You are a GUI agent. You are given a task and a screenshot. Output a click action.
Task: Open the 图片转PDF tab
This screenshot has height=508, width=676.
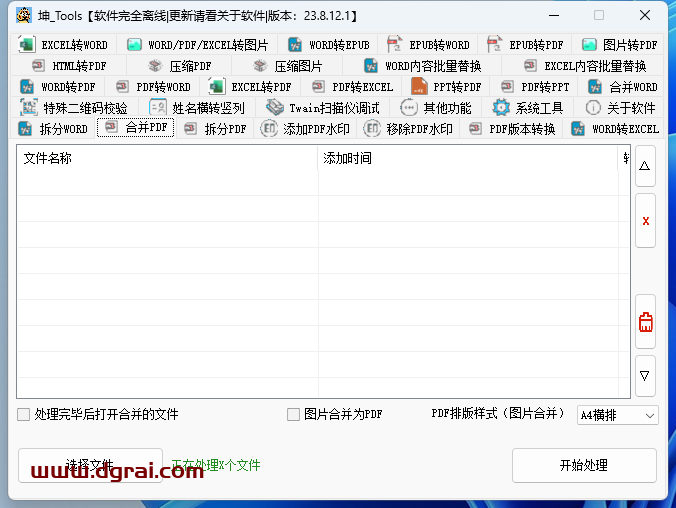(x=619, y=45)
